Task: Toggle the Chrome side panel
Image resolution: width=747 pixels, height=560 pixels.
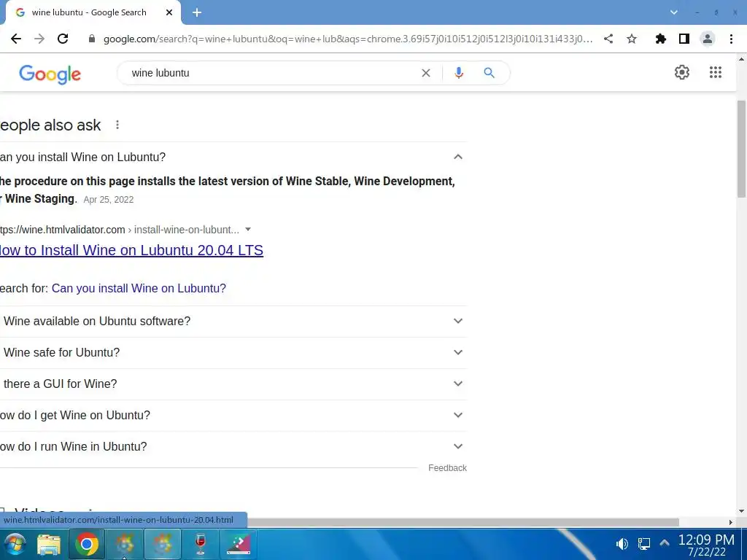Action: pyautogui.click(x=684, y=39)
